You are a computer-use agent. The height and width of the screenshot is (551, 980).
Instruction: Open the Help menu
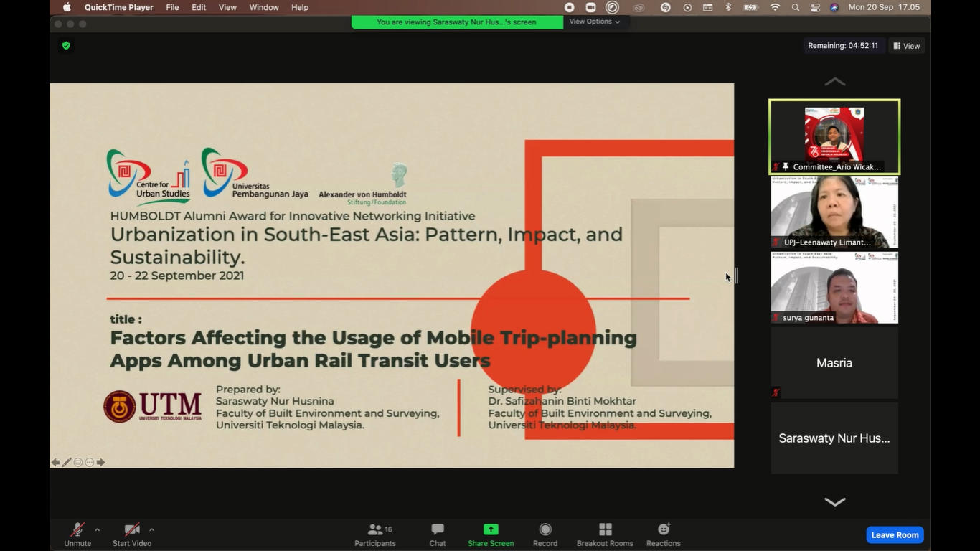click(x=300, y=7)
